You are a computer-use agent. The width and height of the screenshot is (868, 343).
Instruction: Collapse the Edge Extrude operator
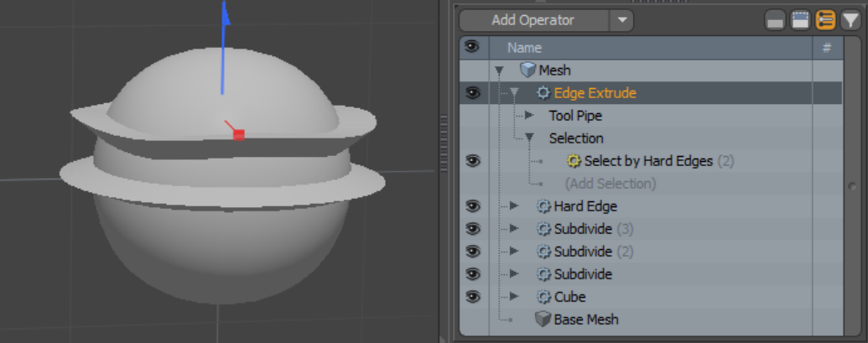coord(514,93)
